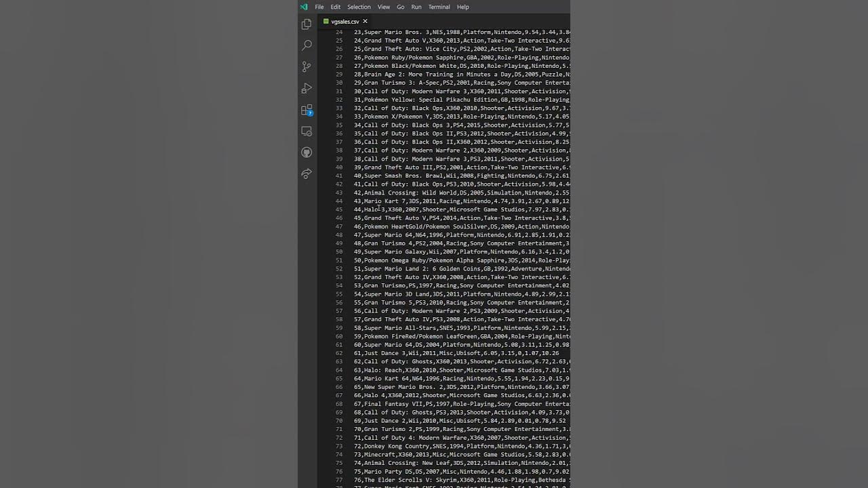Open the GitHub view icon
The width and height of the screenshot is (868, 488).
point(307,152)
